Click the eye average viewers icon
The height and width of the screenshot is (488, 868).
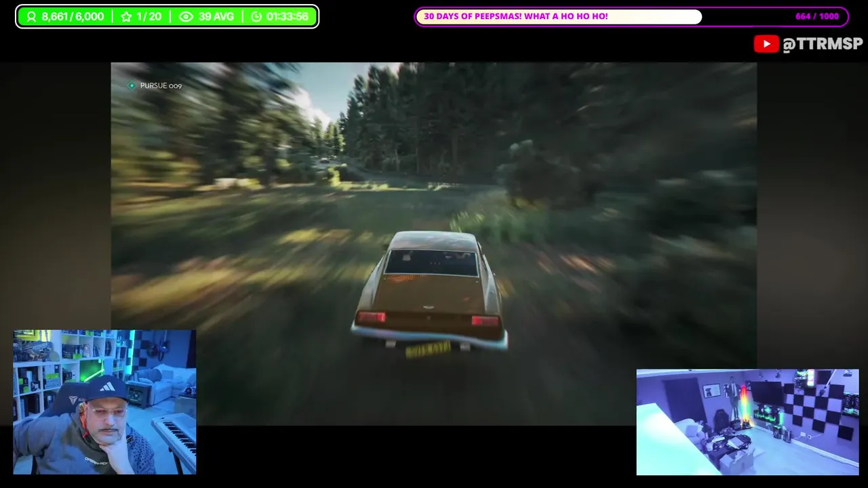tap(186, 17)
